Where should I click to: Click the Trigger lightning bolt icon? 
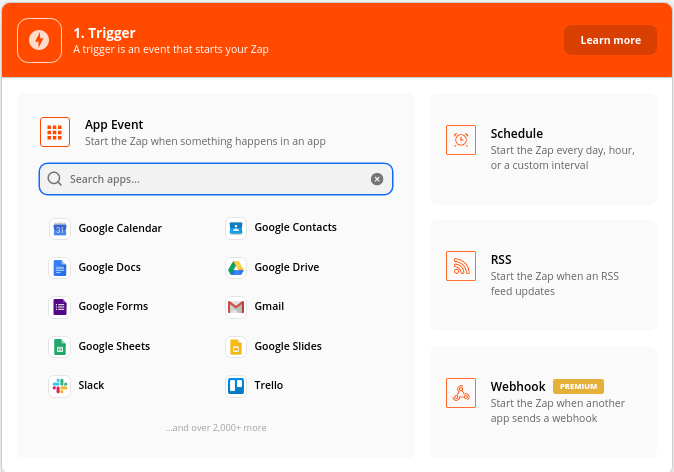pyautogui.click(x=39, y=40)
